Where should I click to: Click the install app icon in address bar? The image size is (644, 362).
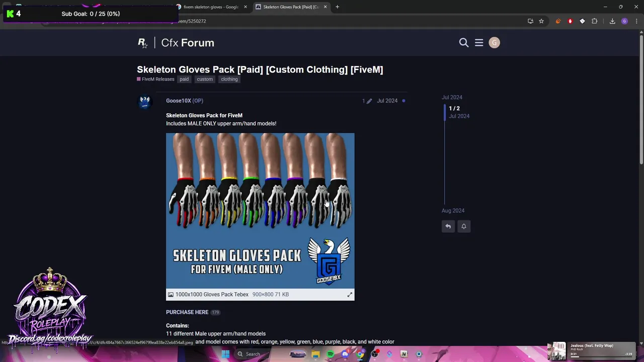pyautogui.click(x=530, y=21)
